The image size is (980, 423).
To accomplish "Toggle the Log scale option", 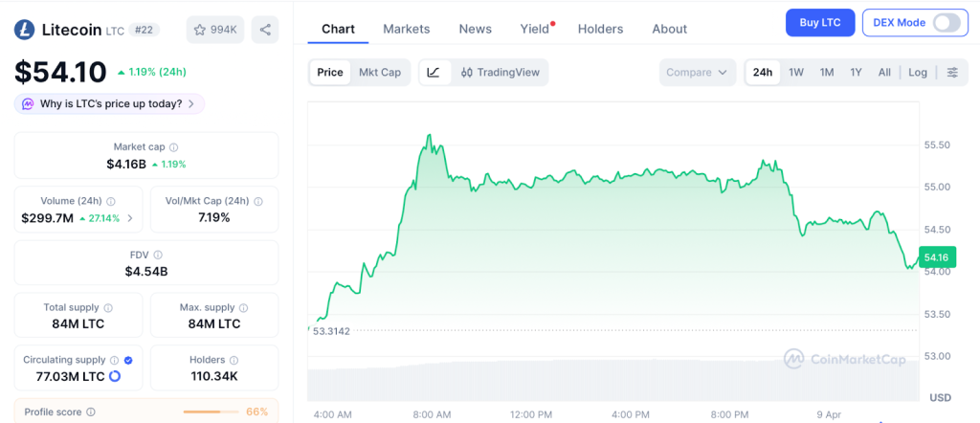I will [x=917, y=73].
